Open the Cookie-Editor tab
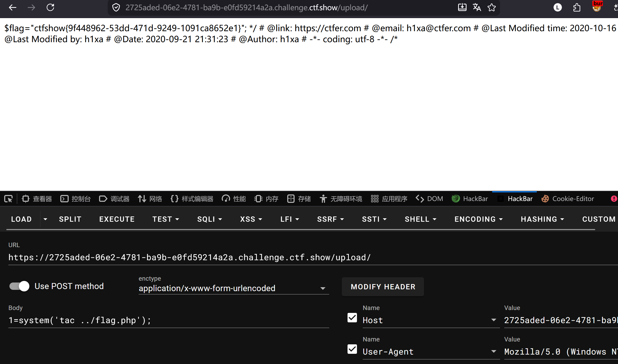 [x=568, y=199]
